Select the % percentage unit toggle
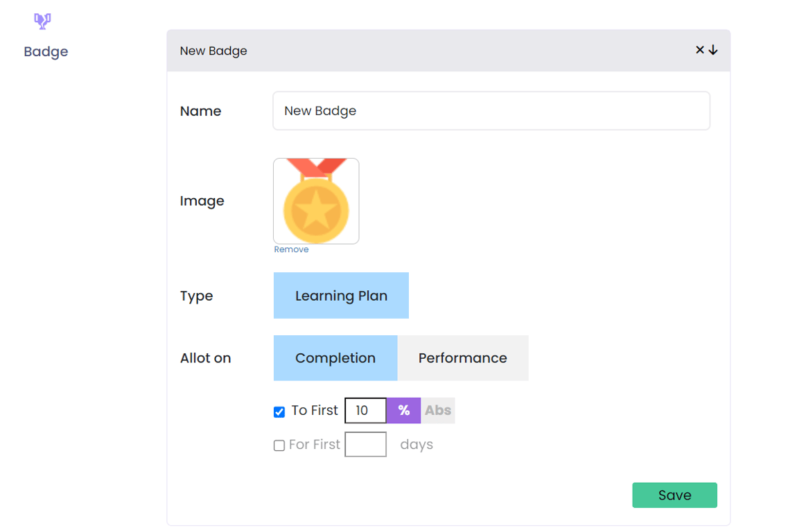Screen dimensions: 797x532 [403, 411]
